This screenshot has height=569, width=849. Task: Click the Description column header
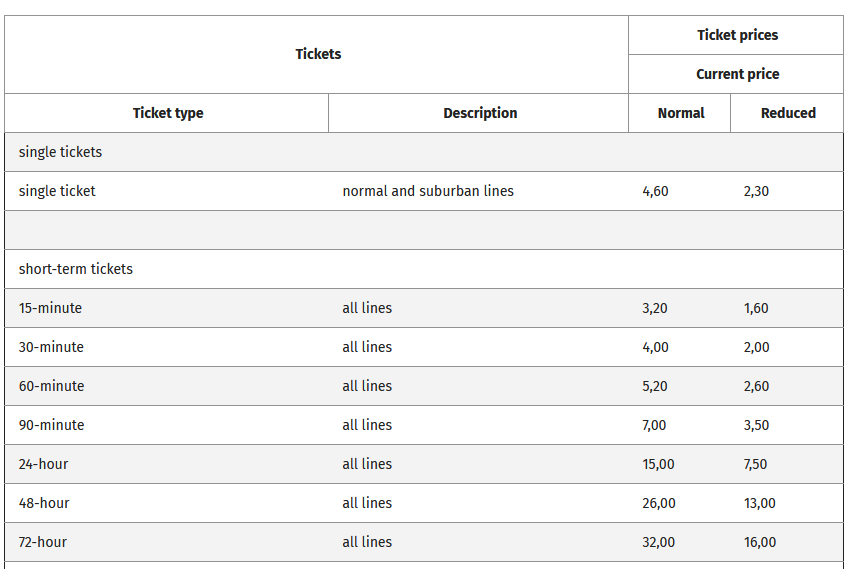pyautogui.click(x=480, y=113)
